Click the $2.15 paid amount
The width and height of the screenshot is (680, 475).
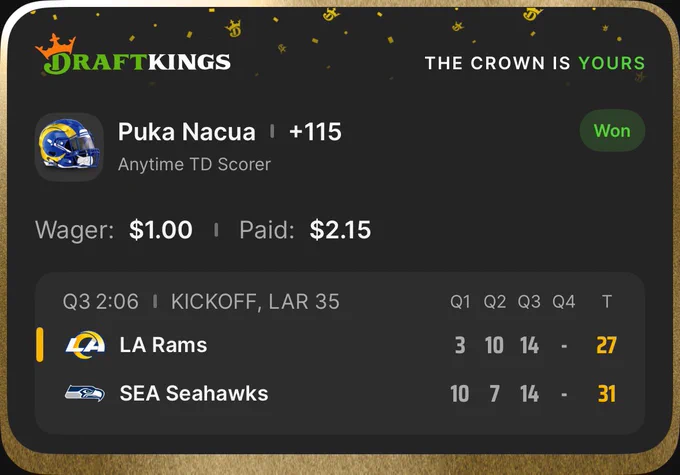(x=340, y=229)
